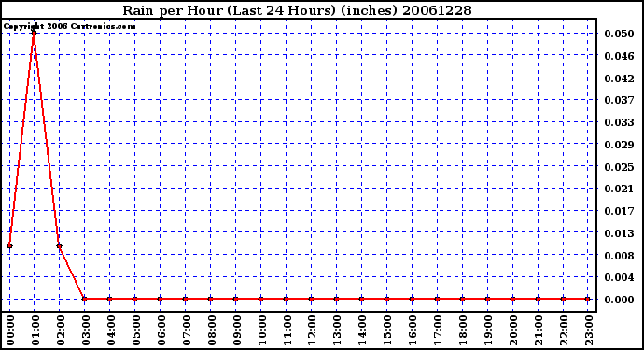644x350 pixels.
Task: Click the copyright 2006 Cartronics.com text
Action: tap(69, 27)
